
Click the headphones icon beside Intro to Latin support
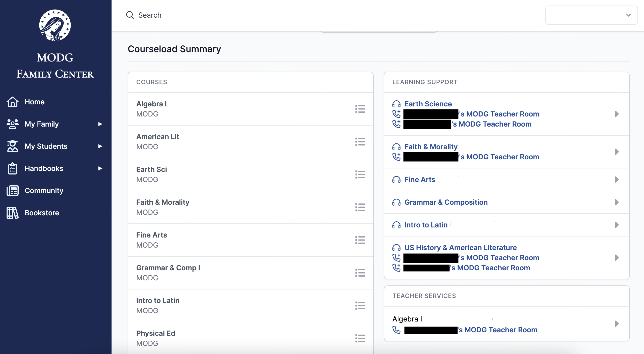396,225
